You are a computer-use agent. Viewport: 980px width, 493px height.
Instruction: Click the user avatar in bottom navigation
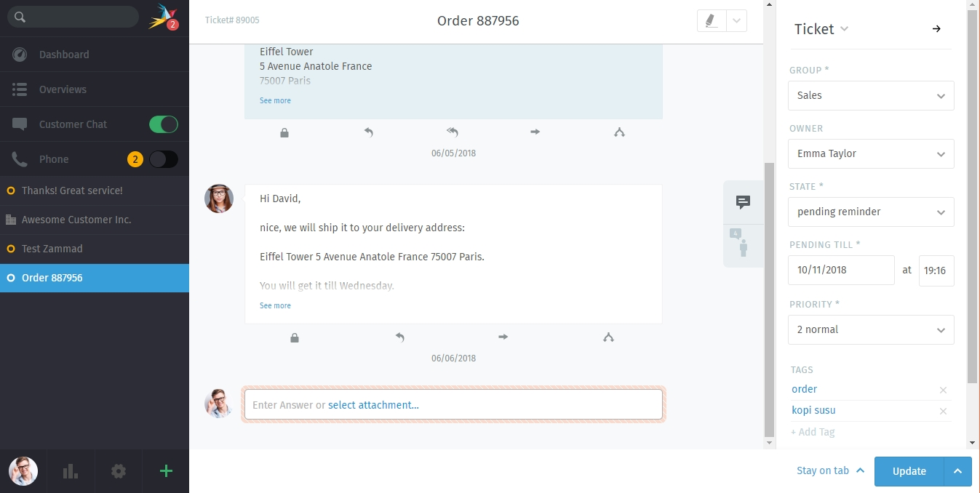click(x=23, y=471)
